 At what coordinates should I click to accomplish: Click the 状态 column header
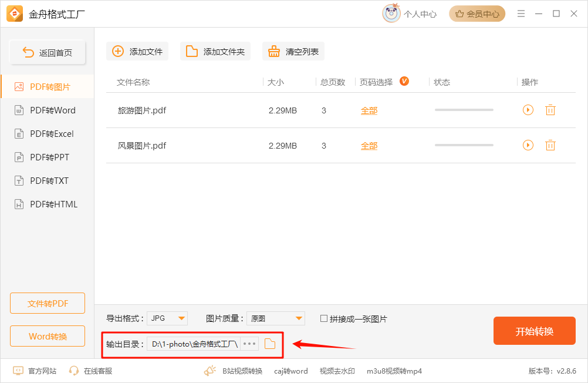pyautogui.click(x=442, y=82)
